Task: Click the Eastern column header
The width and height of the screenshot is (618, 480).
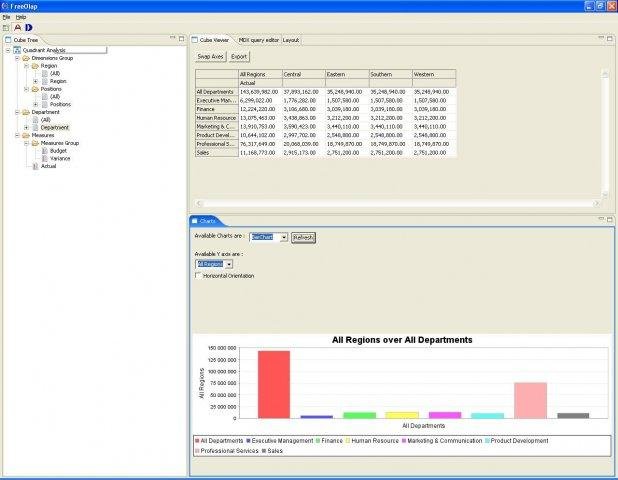Action: [x=347, y=74]
